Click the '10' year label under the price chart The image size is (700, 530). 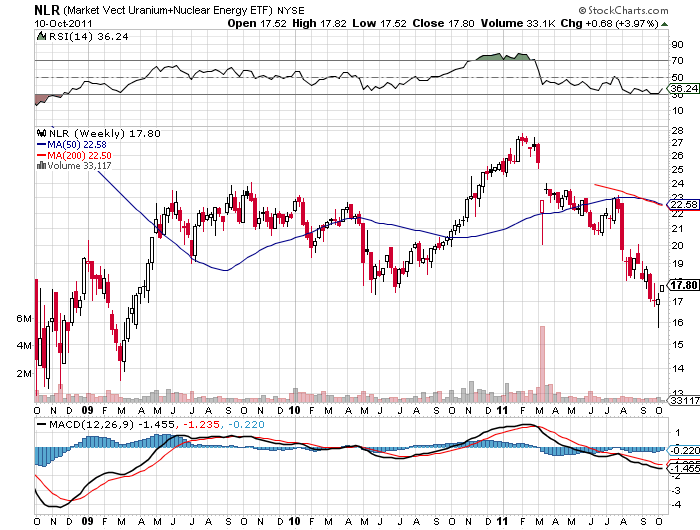[x=294, y=410]
